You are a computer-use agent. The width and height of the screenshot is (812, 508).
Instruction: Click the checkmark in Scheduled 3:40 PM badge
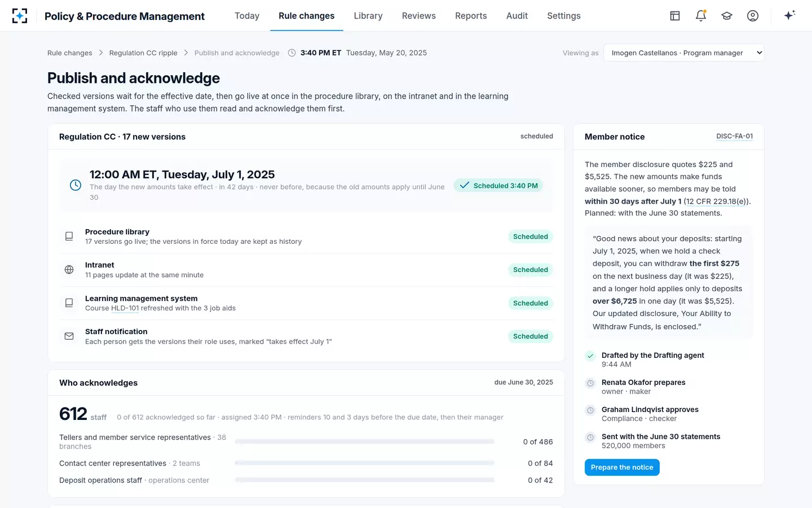click(x=464, y=185)
